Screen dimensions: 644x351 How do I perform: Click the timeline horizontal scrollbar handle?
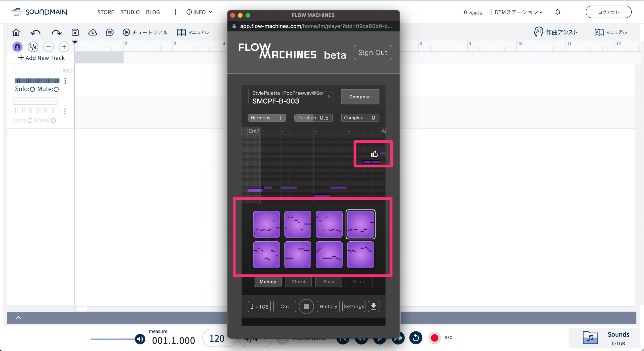82,309
